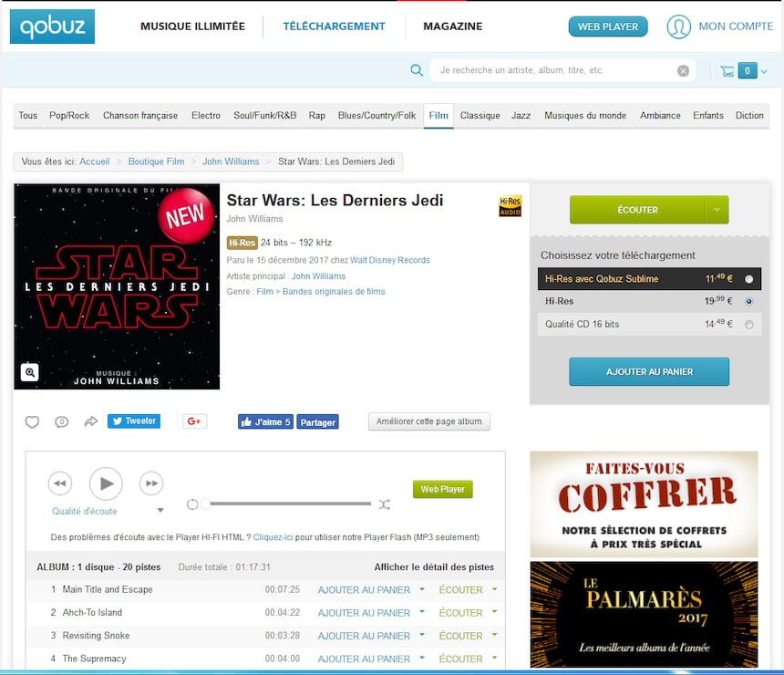
Task: Click Améliorer cette page album button
Action: pyautogui.click(x=429, y=421)
